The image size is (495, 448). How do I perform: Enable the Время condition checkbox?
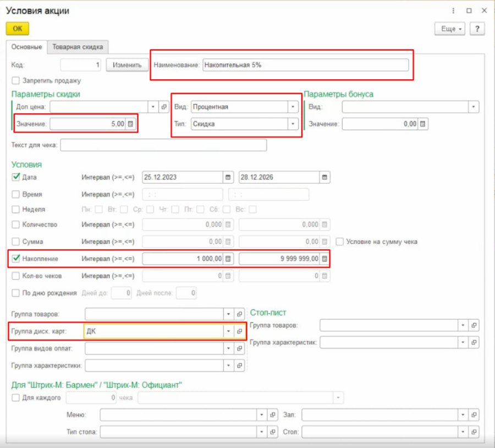[x=15, y=194]
